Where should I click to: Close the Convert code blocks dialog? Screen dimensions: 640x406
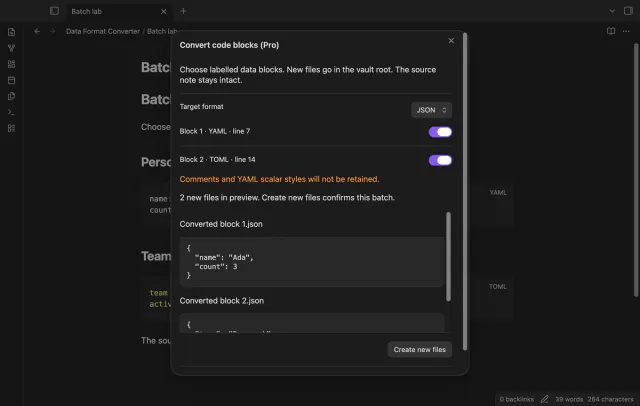click(x=451, y=40)
